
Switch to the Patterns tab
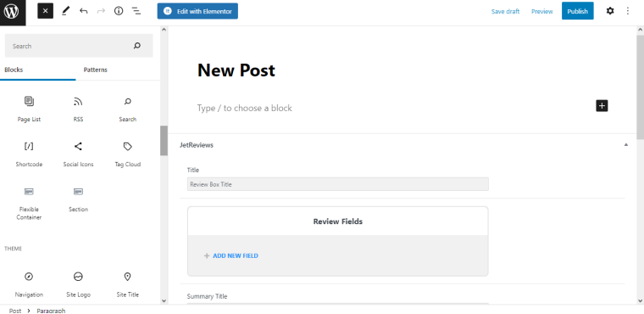tap(95, 70)
